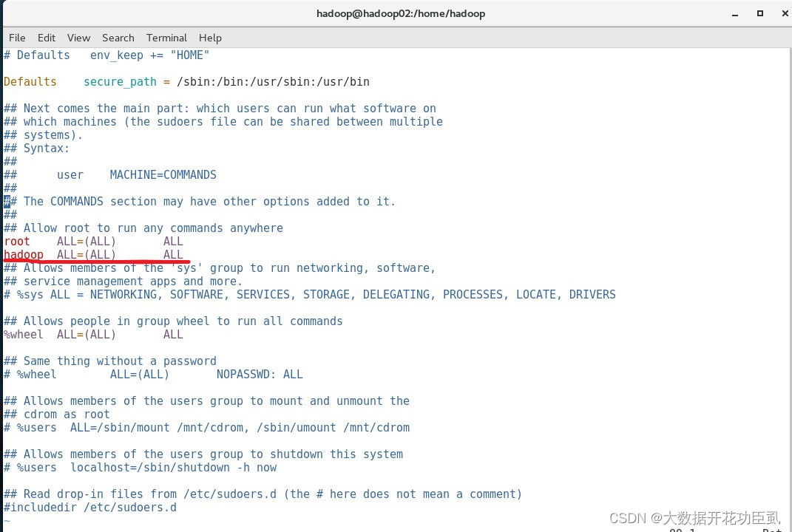Open the Search menu
The width and height of the screenshot is (792, 532).
tap(118, 38)
